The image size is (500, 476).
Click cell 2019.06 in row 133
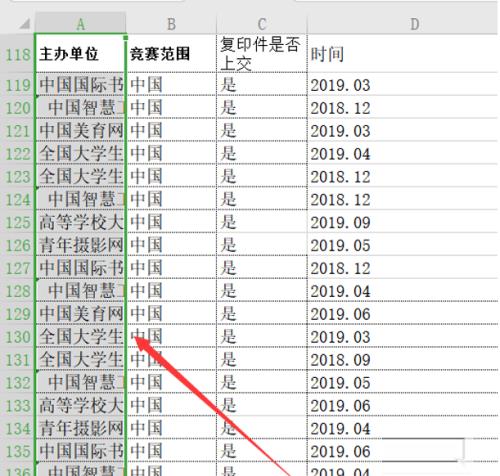pos(403,405)
